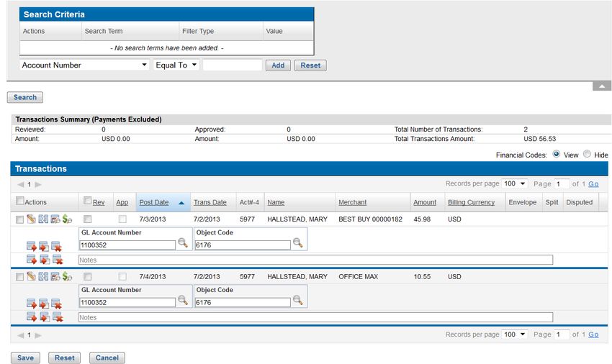Open GL Account Number magnifier lookup for BEST BUY
612x364 pixels.
pos(183,242)
